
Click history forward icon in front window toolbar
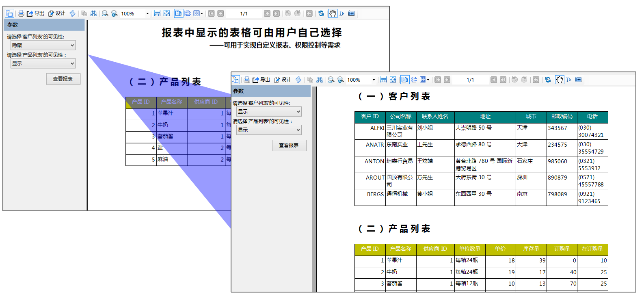[524, 80]
